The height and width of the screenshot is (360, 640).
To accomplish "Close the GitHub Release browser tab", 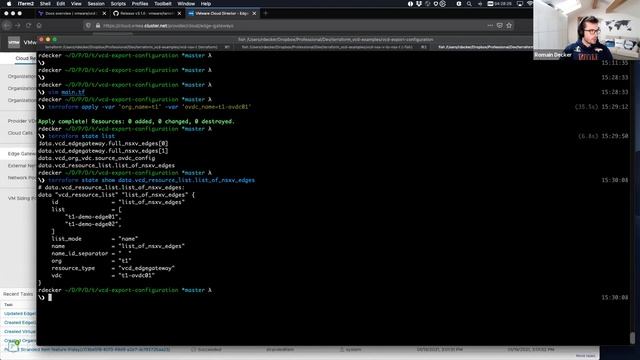I will pyautogui.click(x=179, y=13).
